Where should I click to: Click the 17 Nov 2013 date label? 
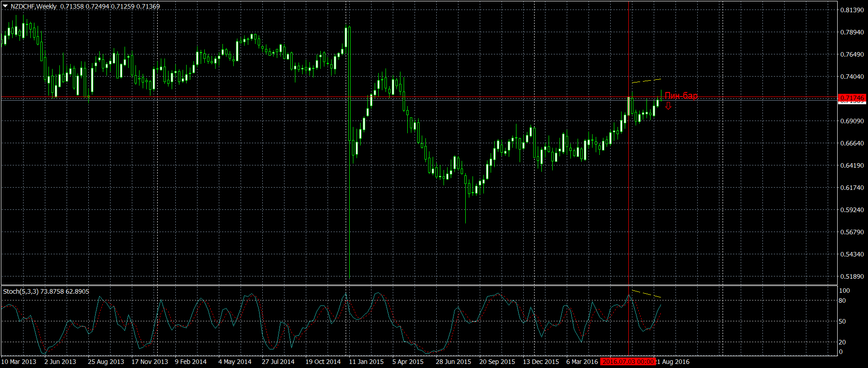(149, 362)
